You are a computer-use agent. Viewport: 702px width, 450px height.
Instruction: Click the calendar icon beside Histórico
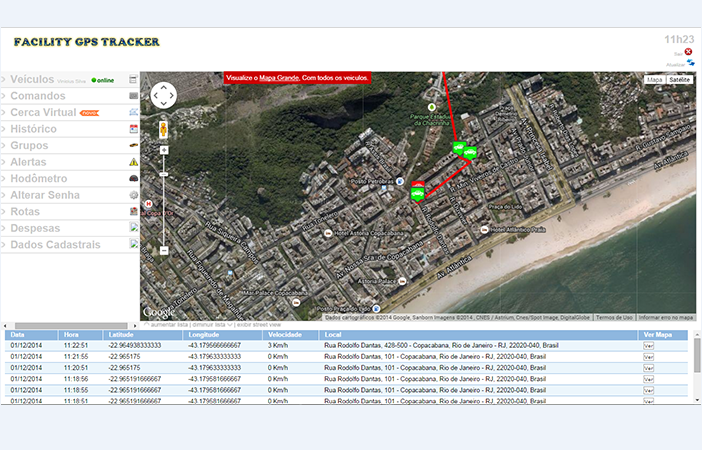click(133, 129)
